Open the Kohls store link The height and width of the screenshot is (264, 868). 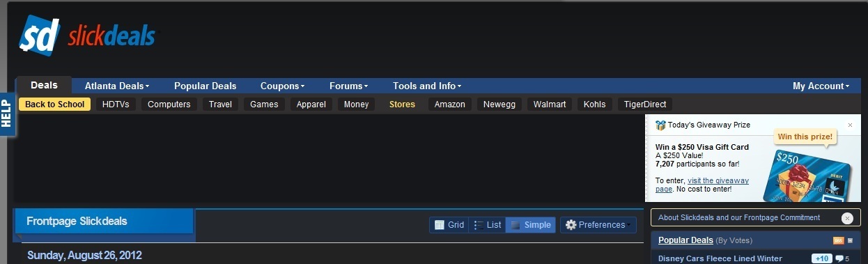594,104
